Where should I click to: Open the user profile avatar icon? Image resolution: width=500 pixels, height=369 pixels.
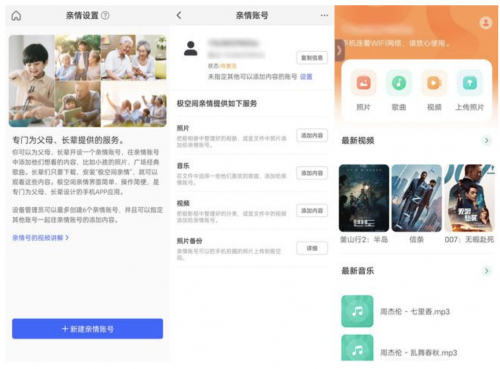click(x=486, y=23)
